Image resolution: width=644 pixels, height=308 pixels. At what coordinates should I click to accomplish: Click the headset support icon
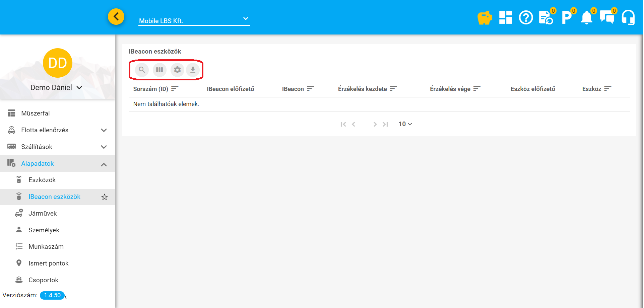point(628,18)
